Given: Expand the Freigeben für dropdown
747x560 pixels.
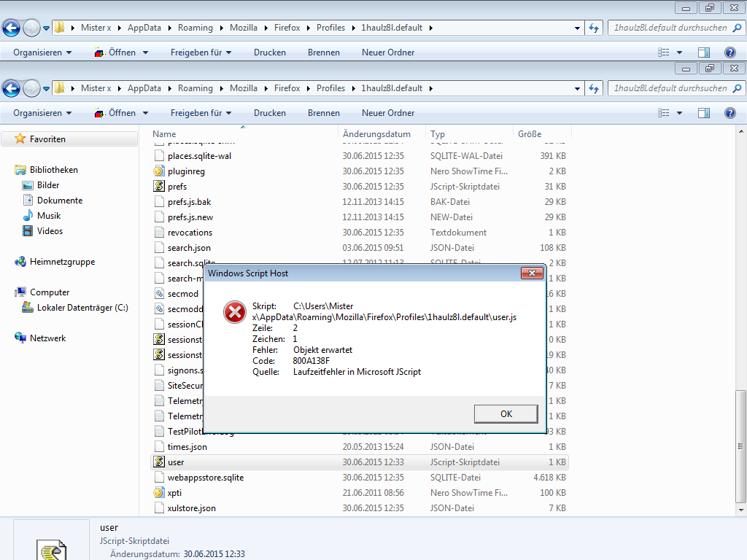Looking at the screenshot, I should (x=201, y=113).
